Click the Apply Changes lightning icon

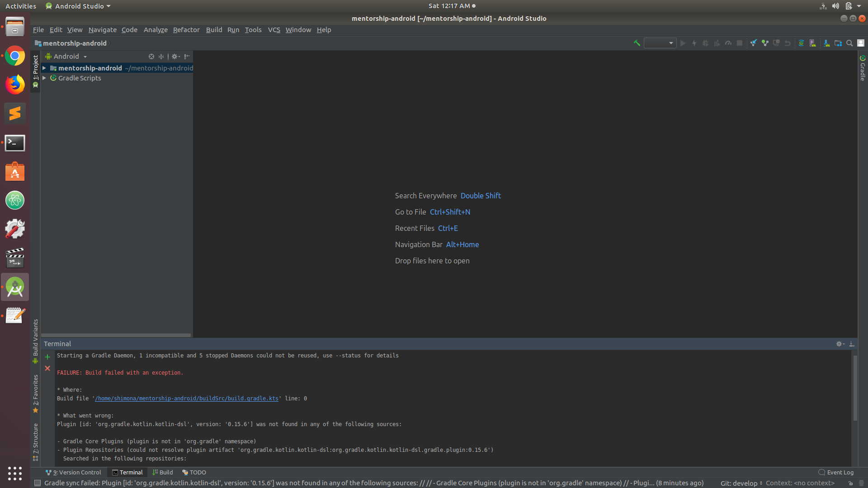[x=694, y=43]
